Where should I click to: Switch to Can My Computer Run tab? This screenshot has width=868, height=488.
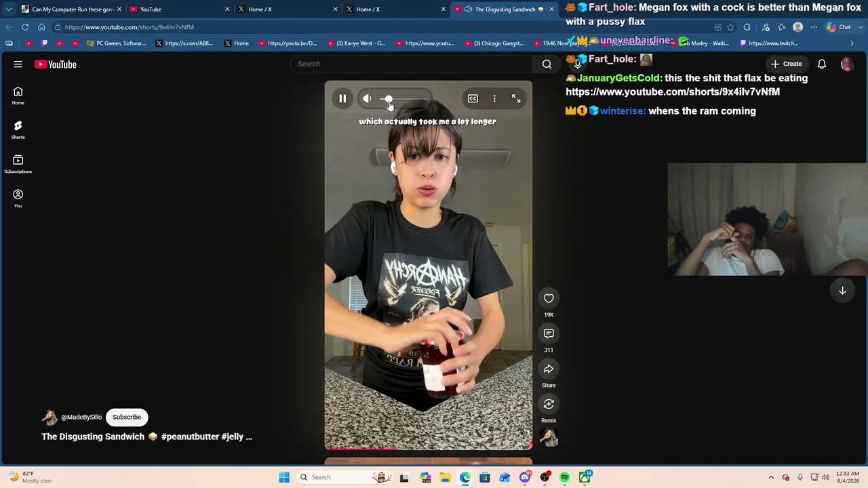point(72,9)
